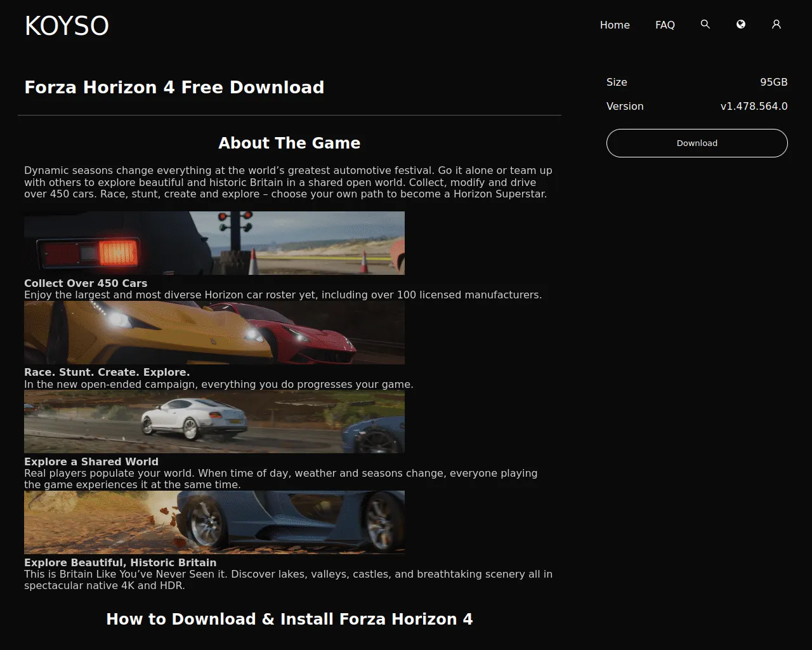Click the 95GB size value
The width and height of the screenshot is (812, 650).
coord(773,82)
